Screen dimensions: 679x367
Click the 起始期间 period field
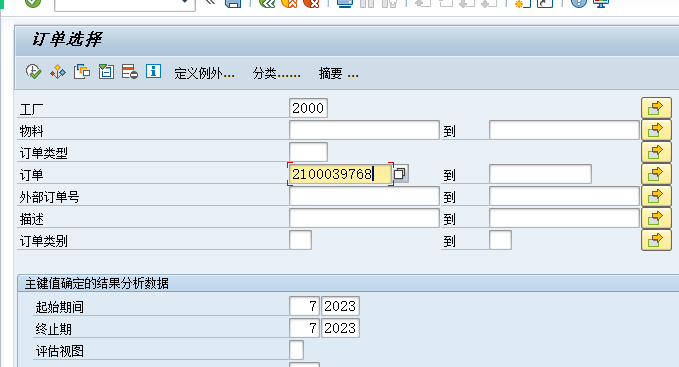[x=304, y=306]
